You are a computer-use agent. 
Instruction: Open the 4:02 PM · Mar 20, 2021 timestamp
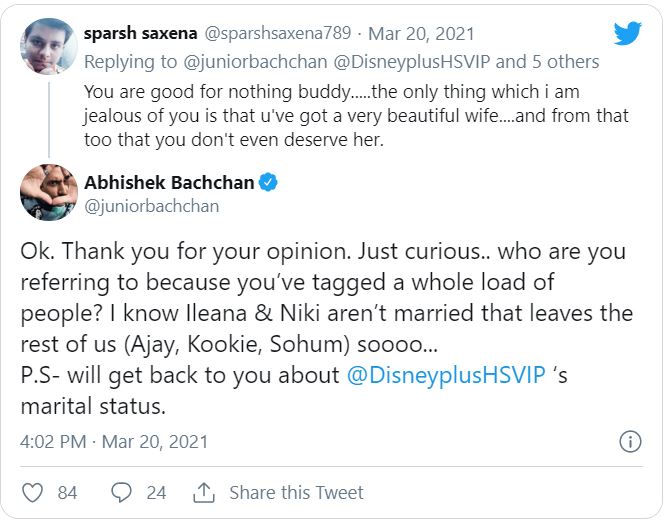point(114,441)
